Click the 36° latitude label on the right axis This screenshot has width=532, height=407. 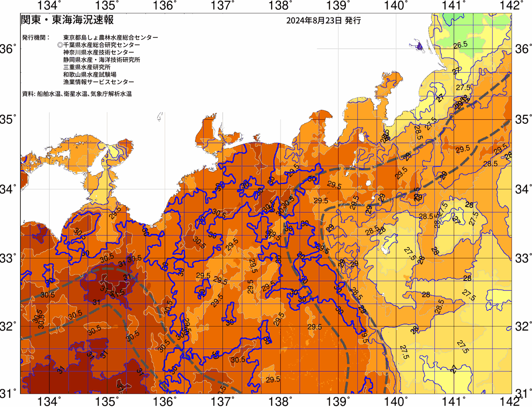pyautogui.click(x=523, y=49)
